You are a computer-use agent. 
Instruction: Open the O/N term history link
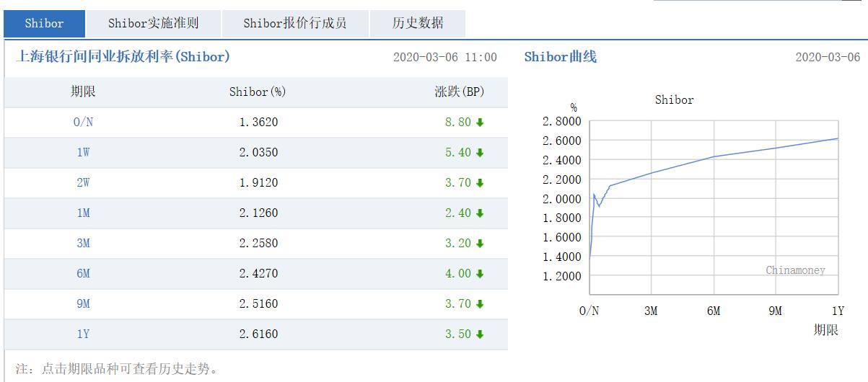click(83, 123)
